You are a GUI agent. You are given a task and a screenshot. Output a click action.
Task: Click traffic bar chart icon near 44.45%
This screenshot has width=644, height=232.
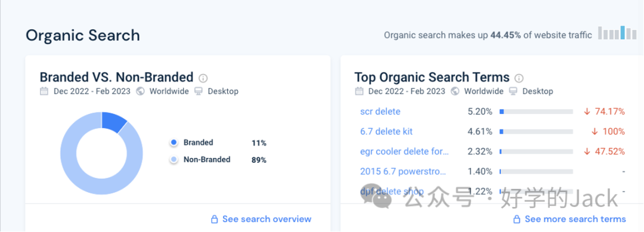tap(617, 33)
